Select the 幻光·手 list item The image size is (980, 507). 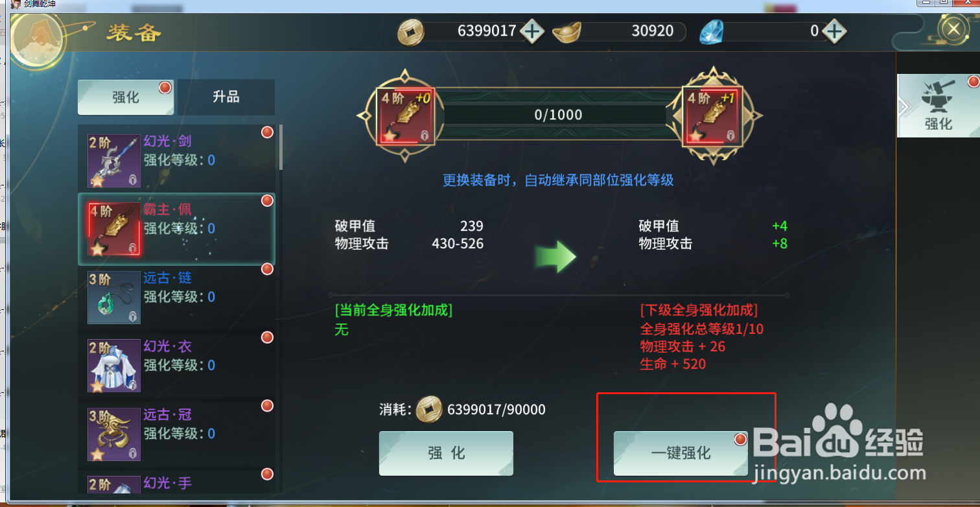[x=176, y=484]
